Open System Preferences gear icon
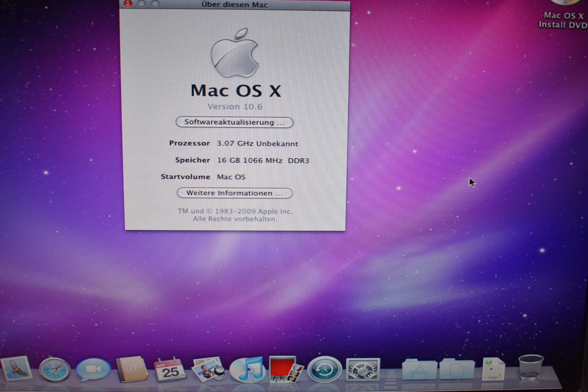The height and width of the screenshot is (392, 588). click(x=363, y=369)
